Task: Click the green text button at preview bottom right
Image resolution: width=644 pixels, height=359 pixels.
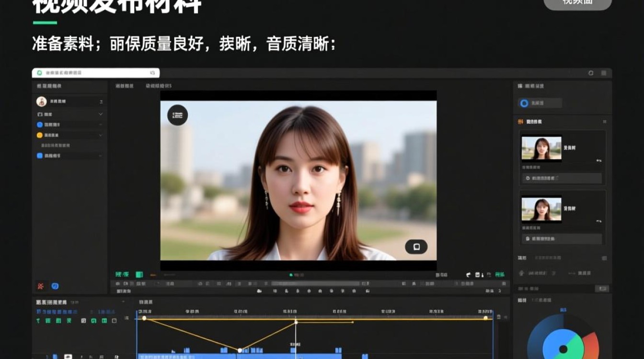Action: click(500, 275)
